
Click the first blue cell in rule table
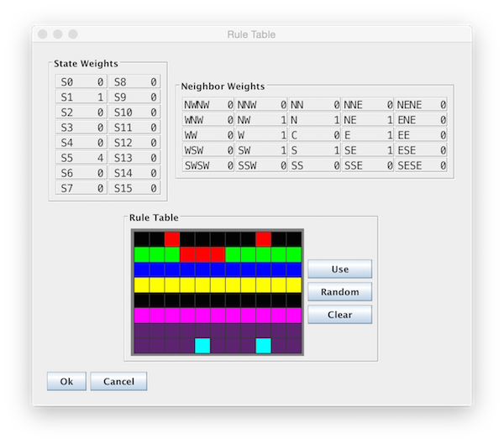point(141,269)
